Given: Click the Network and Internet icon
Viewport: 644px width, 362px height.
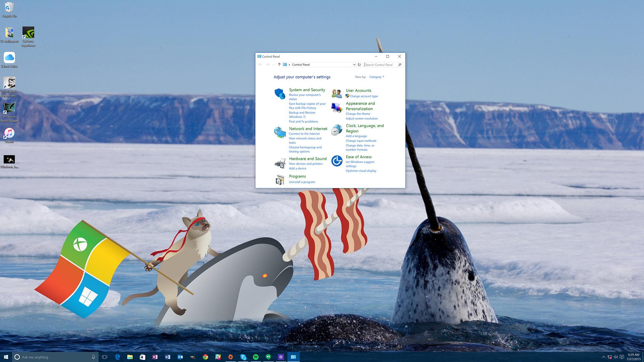Looking at the screenshot, I should pos(279,132).
